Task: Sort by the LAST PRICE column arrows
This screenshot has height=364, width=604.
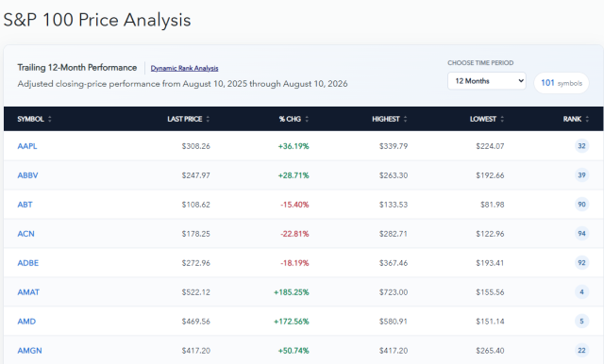Action: click(x=208, y=119)
